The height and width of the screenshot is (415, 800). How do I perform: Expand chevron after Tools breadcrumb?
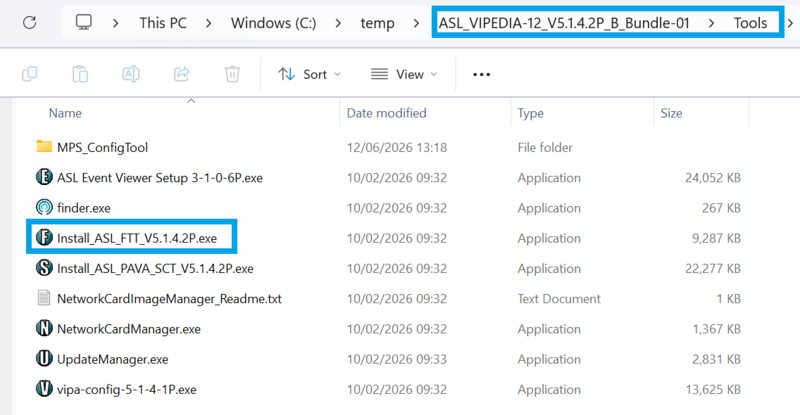790,23
